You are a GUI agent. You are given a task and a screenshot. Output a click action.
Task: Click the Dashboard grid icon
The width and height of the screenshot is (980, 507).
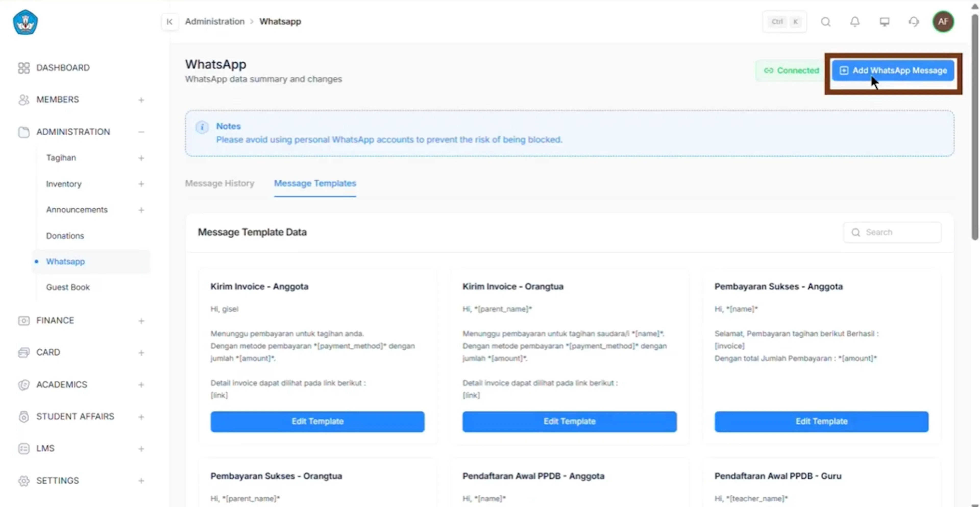(x=23, y=68)
